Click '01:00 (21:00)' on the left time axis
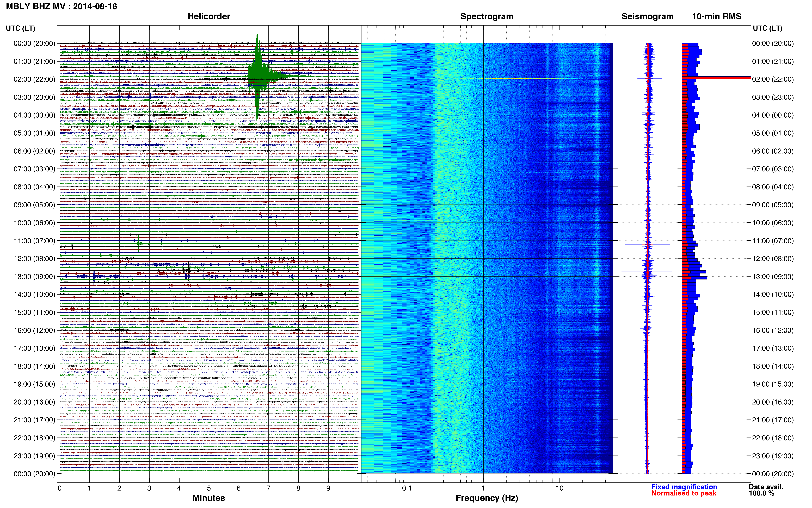The image size is (812, 508). click(x=34, y=62)
